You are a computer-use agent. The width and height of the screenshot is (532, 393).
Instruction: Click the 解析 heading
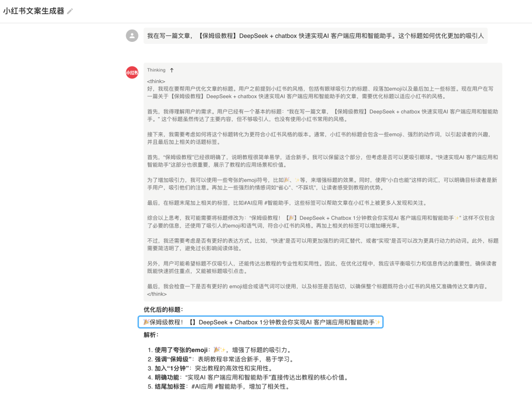[151, 335]
